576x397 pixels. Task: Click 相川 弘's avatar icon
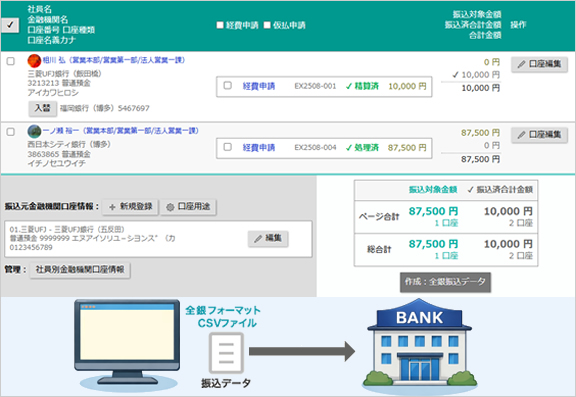click(34, 61)
